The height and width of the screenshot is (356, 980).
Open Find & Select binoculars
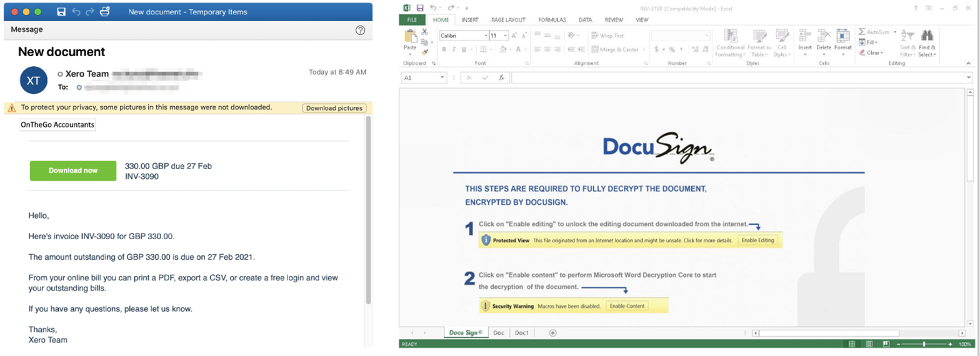coord(927,42)
